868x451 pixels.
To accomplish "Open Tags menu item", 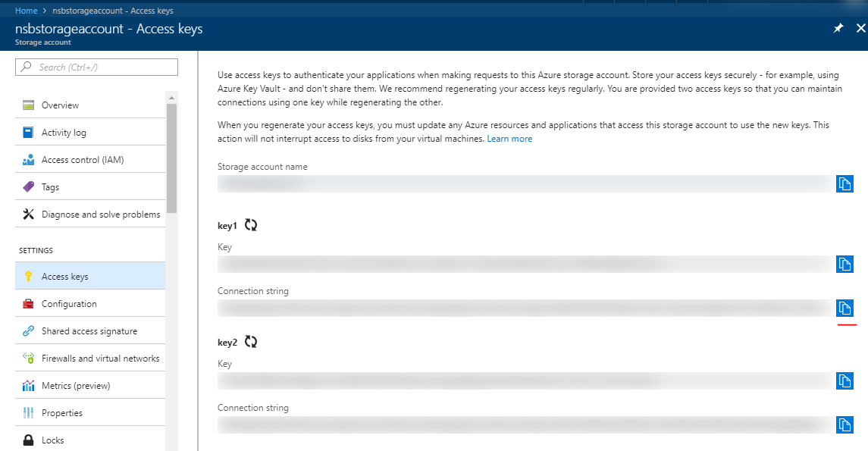I will 90,187.
